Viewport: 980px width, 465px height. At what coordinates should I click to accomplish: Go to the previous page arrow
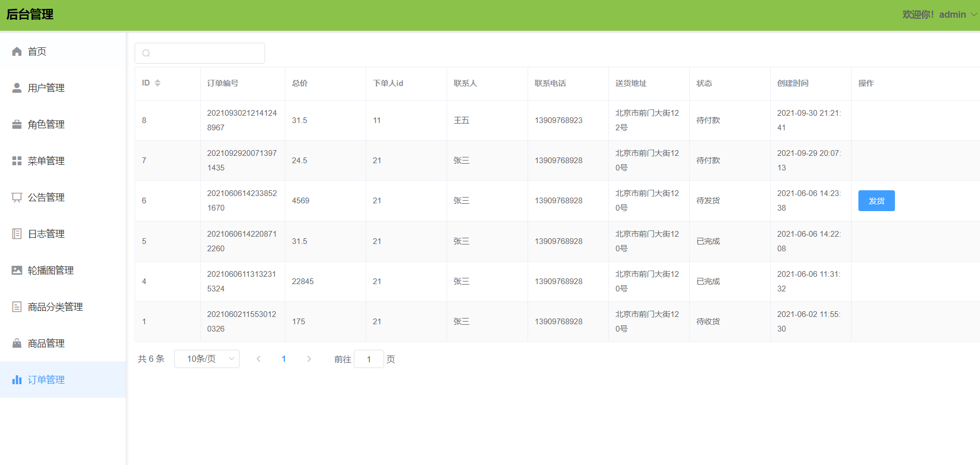[258, 359]
